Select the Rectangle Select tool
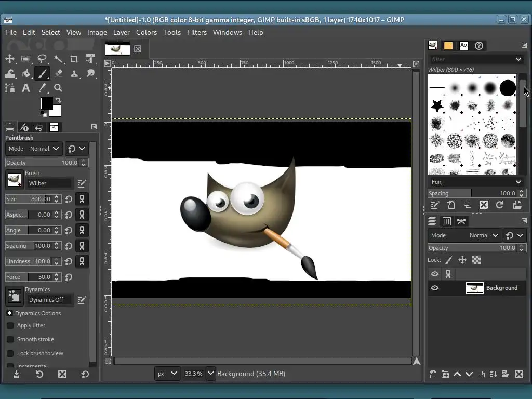 tap(26, 59)
